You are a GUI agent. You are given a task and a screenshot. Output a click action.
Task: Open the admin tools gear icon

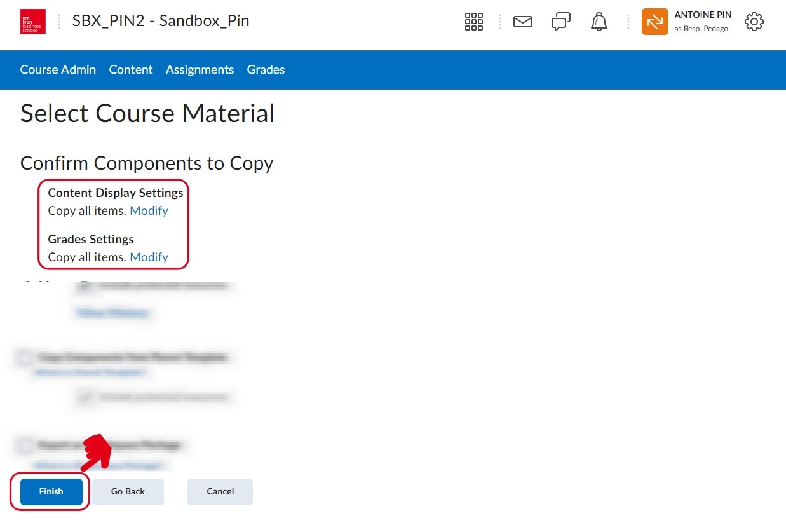pos(754,22)
